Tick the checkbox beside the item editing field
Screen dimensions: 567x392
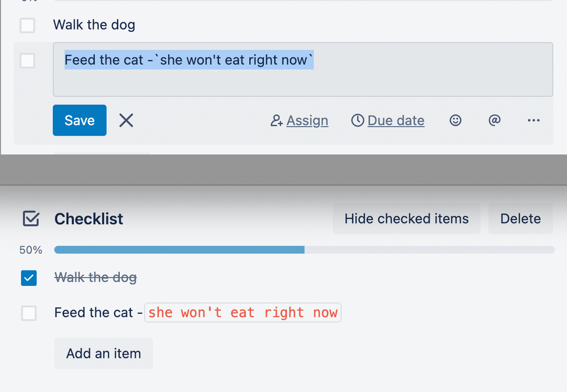27,61
